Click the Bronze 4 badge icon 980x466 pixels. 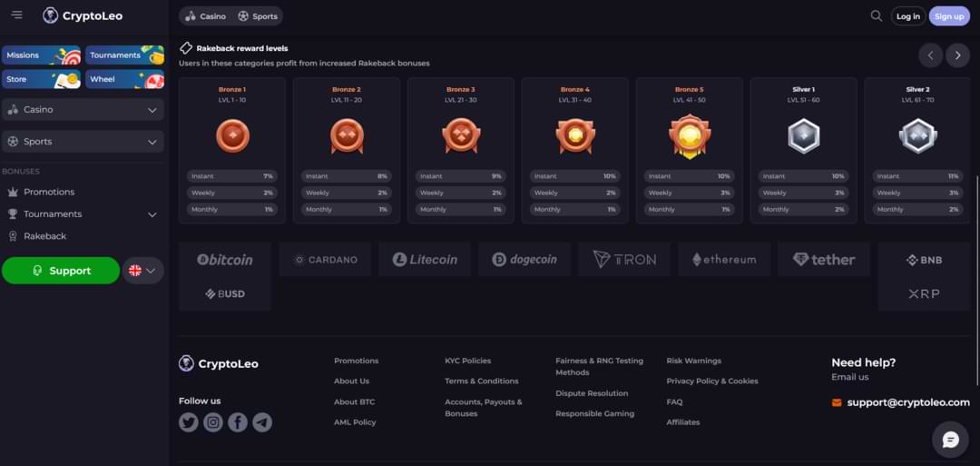(575, 135)
